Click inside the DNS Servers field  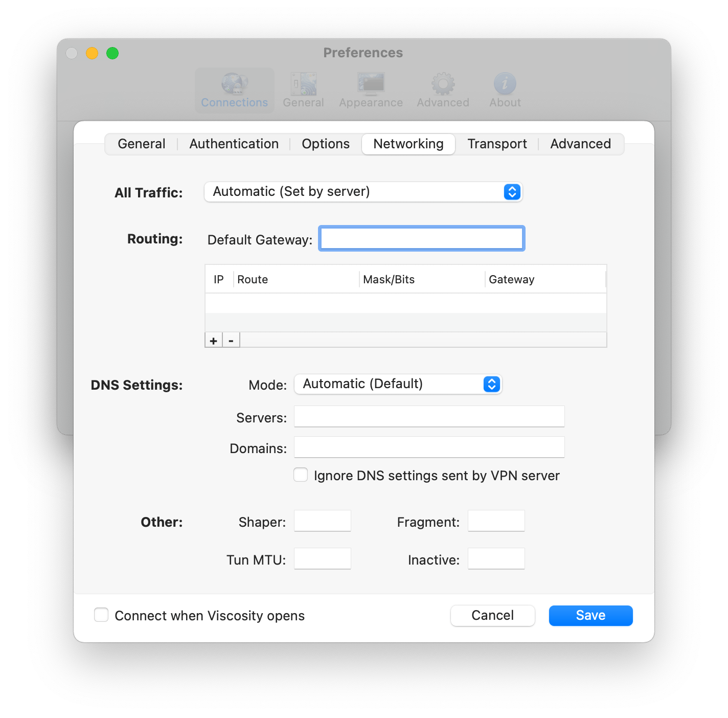[429, 416]
